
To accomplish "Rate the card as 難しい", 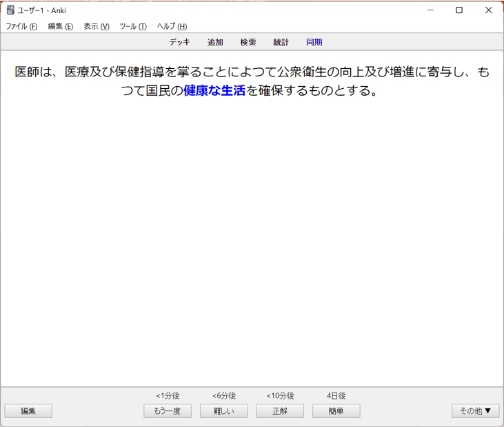I will click(223, 411).
